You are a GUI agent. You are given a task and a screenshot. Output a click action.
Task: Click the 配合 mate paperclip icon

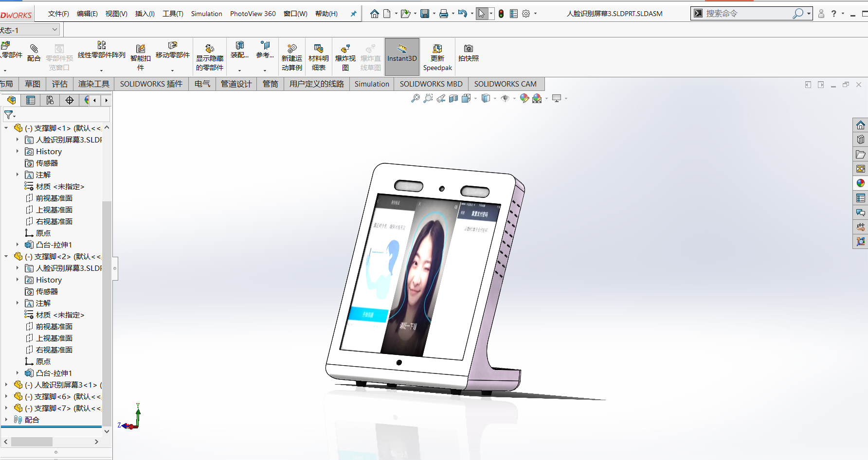coord(34,49)
